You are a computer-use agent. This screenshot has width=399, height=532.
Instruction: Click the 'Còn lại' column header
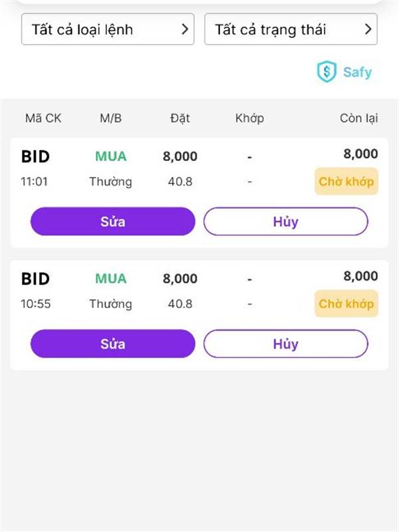pos(359,118)
